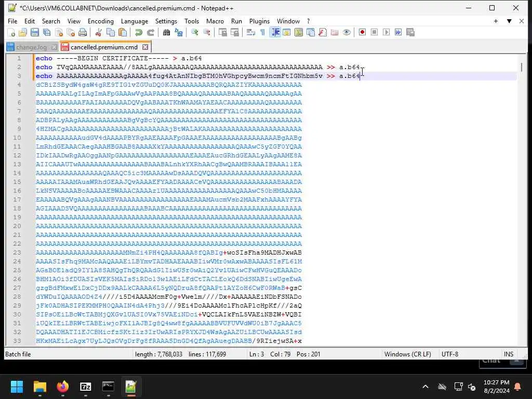Click the Cut scissors icon

(x=99, y=32)
